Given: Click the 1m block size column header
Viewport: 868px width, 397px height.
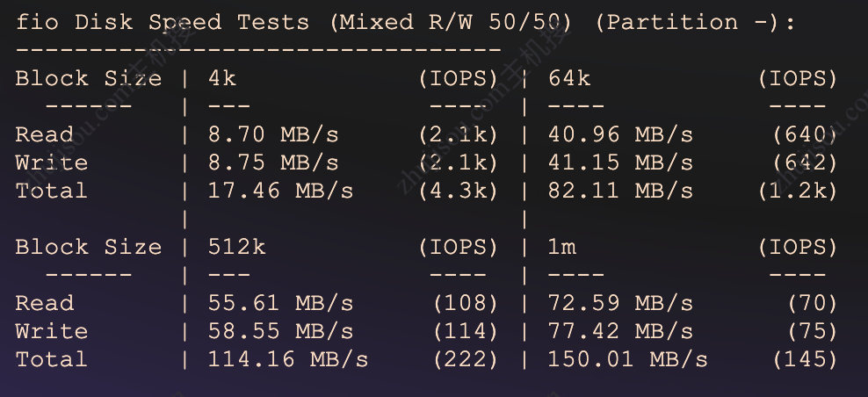Looking at the screenshot, I should tap(562, 247).
